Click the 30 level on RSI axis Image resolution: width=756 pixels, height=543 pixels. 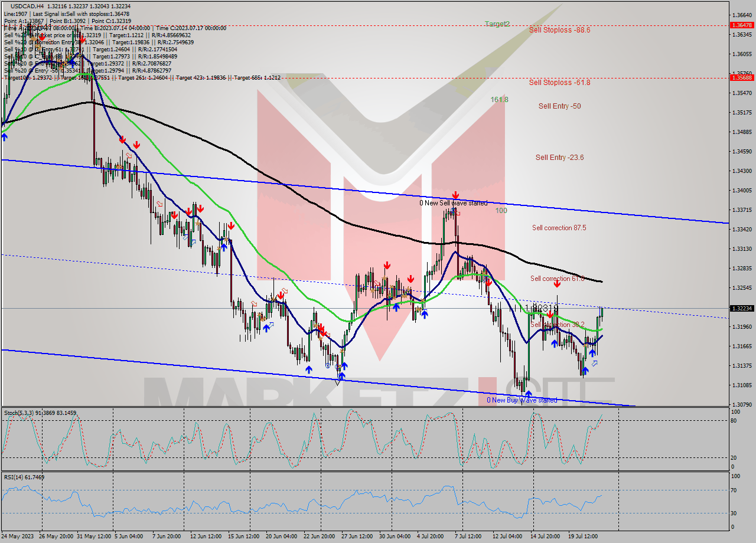coord(735,512)
